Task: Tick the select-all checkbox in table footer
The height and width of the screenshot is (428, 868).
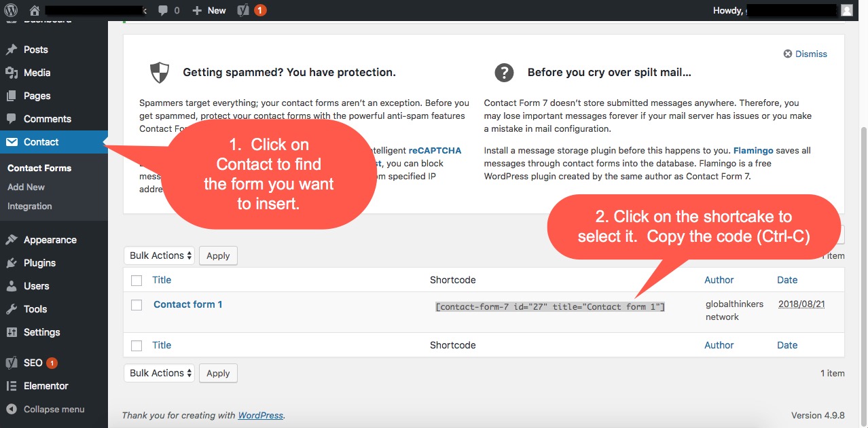Action: point(137,345)
